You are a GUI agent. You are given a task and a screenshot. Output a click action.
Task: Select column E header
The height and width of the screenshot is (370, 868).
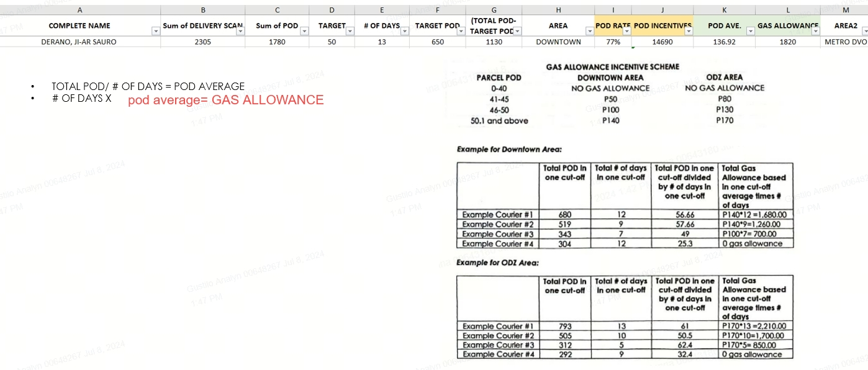coord(382,10)
